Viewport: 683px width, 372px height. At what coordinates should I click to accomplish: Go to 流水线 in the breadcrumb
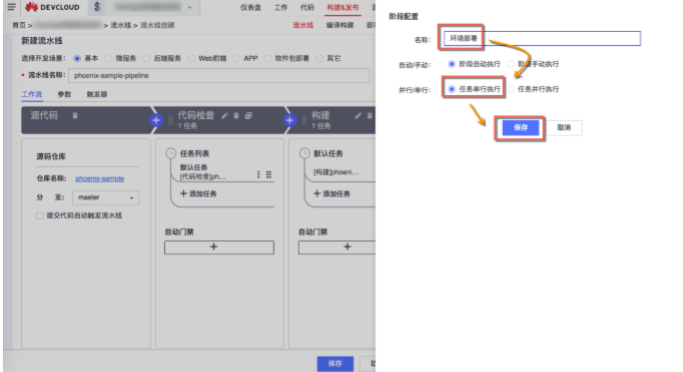pos(121,25)
